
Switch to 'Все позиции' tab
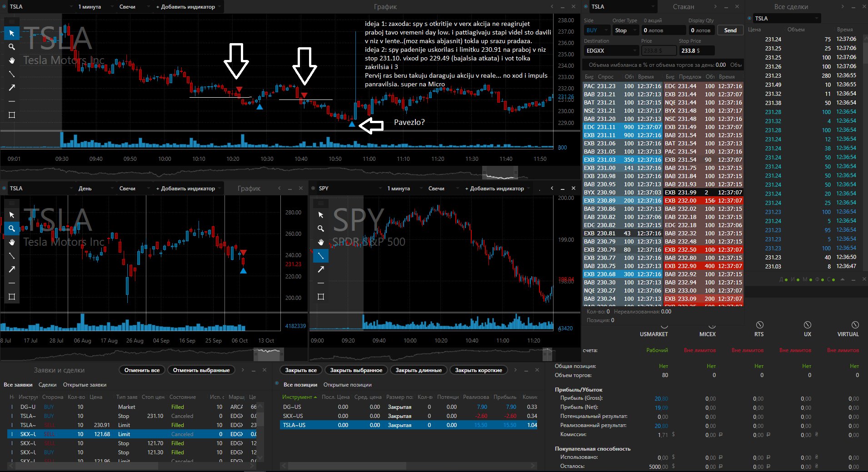pyautogui.click(x=300, y=385)
